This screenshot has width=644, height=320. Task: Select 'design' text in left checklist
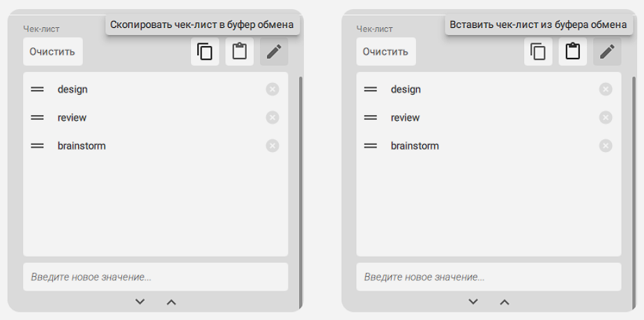point(72,89)
